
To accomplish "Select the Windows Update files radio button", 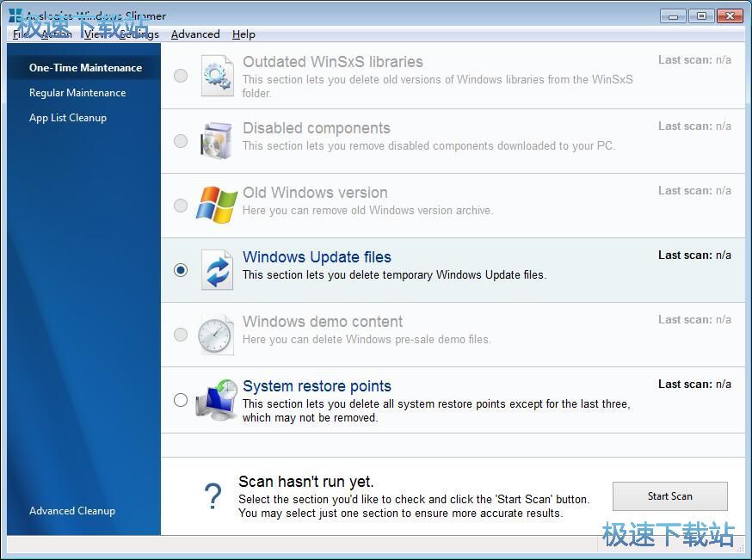I will 181,270.
